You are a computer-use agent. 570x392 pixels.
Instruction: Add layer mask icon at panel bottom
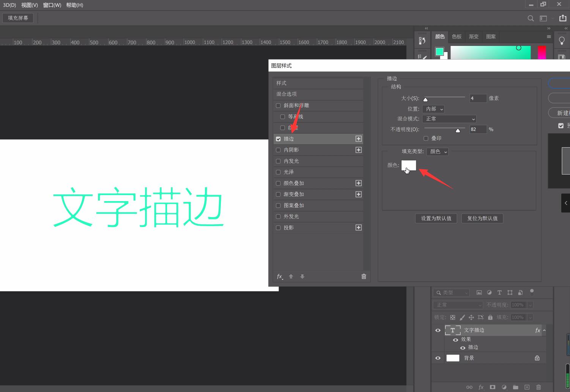pos(493,387)
